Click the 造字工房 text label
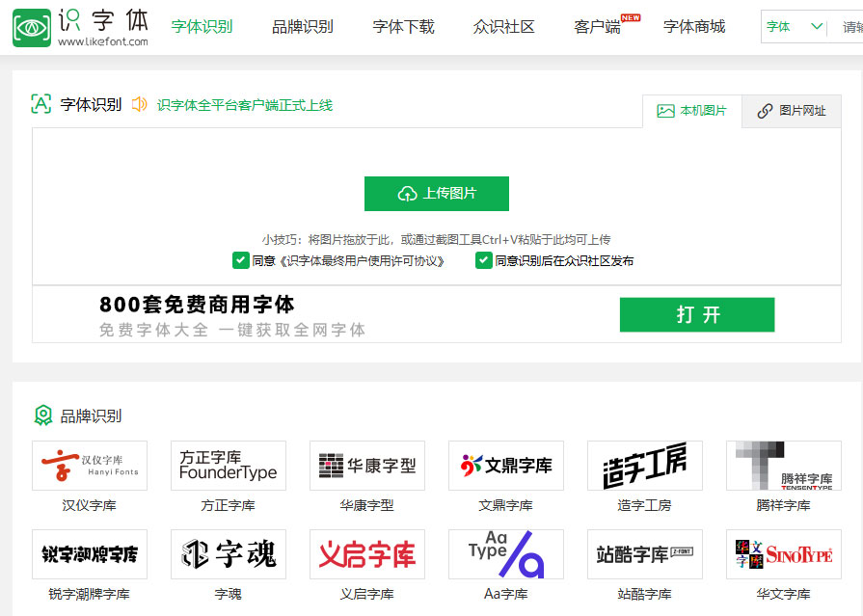Screen dimensions: 863x616 click(644, 505)
